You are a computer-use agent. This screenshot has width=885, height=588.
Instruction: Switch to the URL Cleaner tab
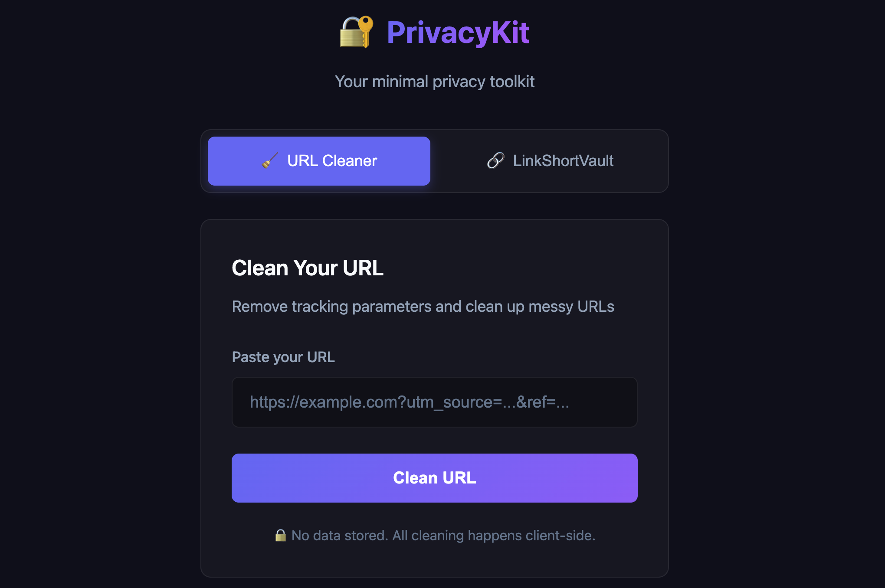click(319, 161)
